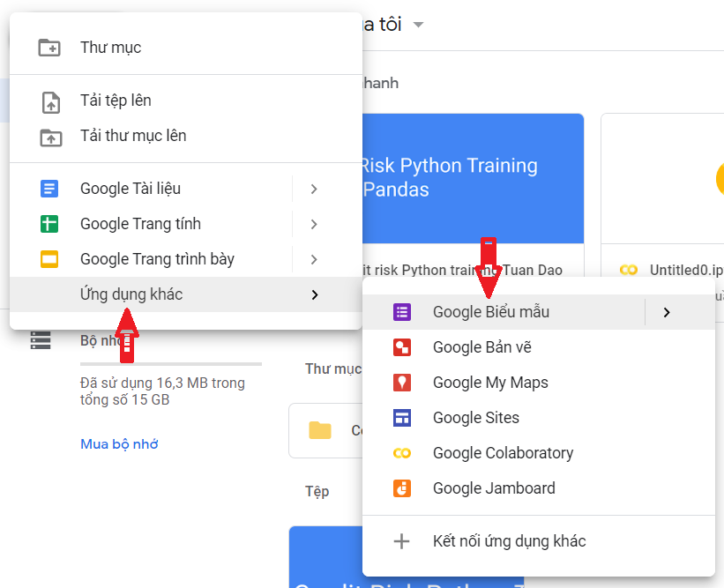Select Thư mục to create a folder
This screenshot has height=588, width=724.
pyautogui.click(x=185, y=48)
